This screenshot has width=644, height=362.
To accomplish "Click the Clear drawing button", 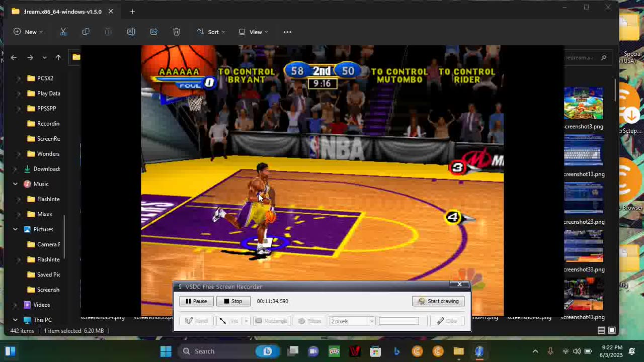I will coord(447,321).
